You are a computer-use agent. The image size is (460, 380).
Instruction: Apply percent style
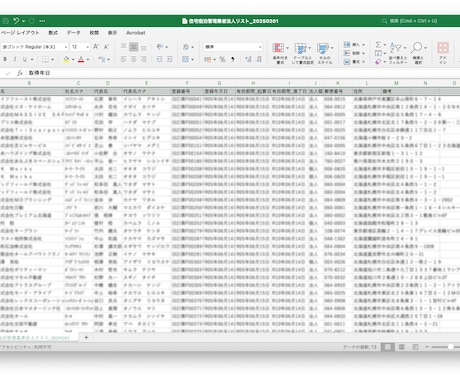pos(222,59)
